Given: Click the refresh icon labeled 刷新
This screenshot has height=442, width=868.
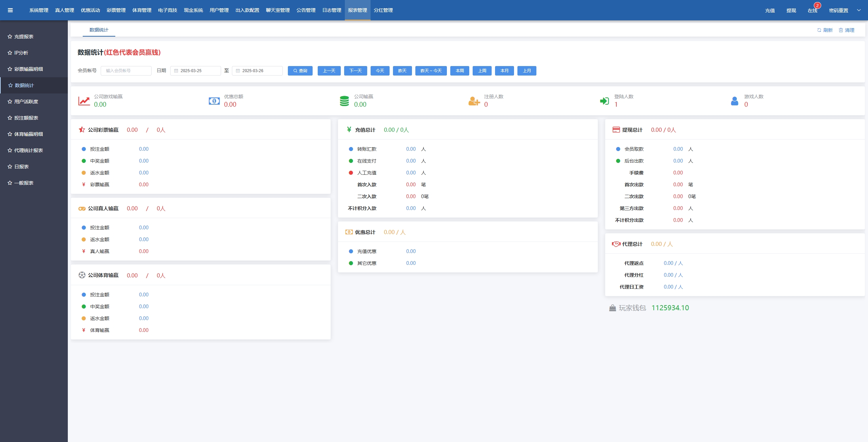Looking at the screenshot, I should point(819,30).
